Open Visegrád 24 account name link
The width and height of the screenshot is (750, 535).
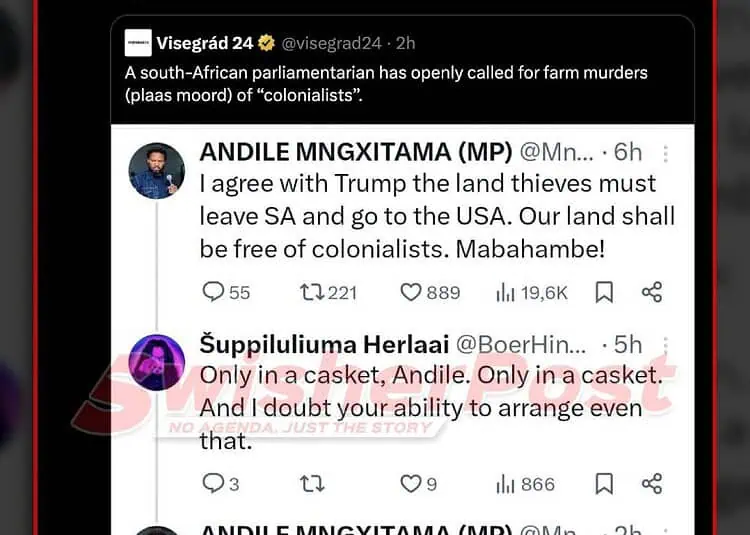(x=205, y=43)
